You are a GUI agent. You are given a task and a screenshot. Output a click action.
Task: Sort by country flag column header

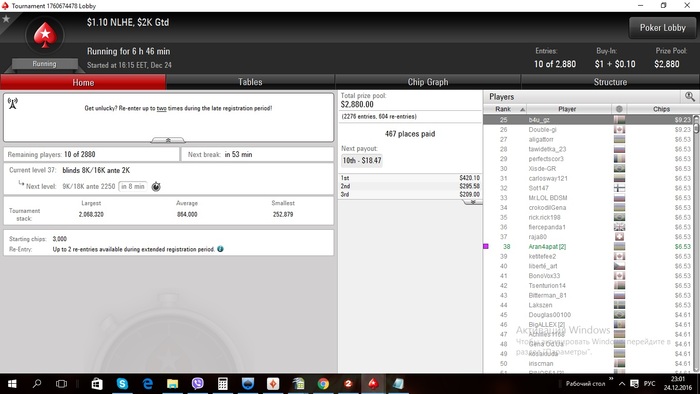coord(619,109)
